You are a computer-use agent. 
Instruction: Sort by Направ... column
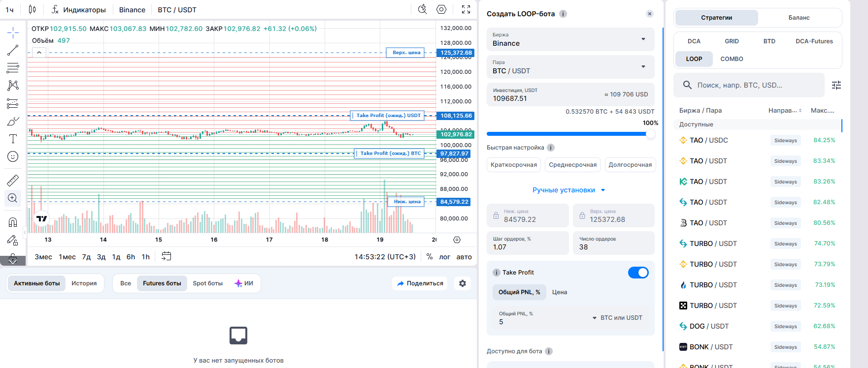pos(785,111)
